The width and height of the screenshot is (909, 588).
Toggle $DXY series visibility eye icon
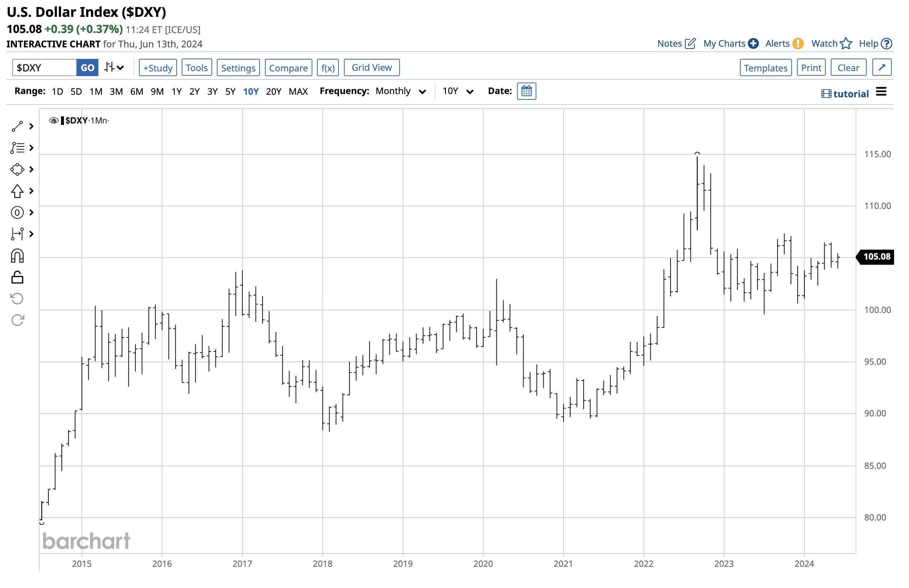tap(53, 121)
